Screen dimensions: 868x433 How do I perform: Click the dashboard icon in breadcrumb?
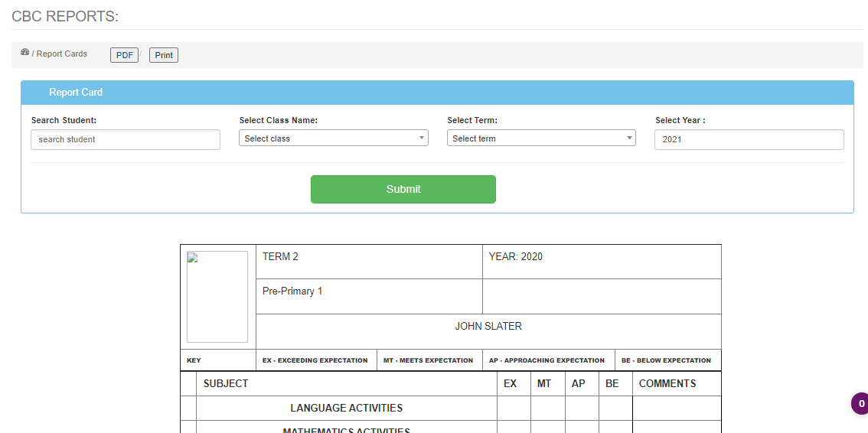24,53
